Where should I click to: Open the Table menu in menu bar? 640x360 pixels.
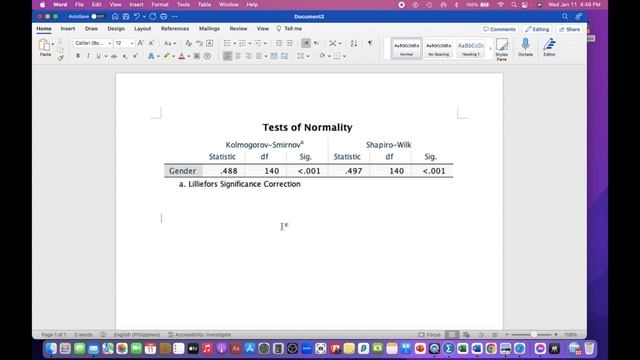[x=204, y=4]
